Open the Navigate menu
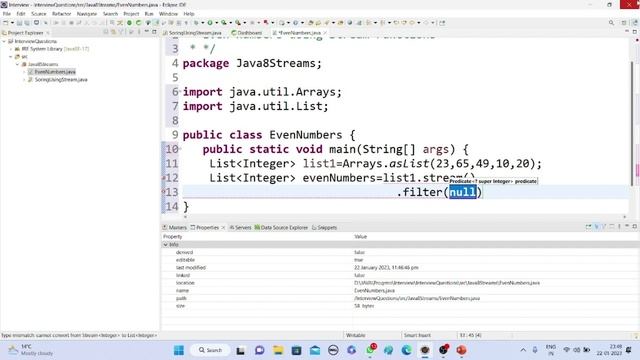 (x=87, y=13)
